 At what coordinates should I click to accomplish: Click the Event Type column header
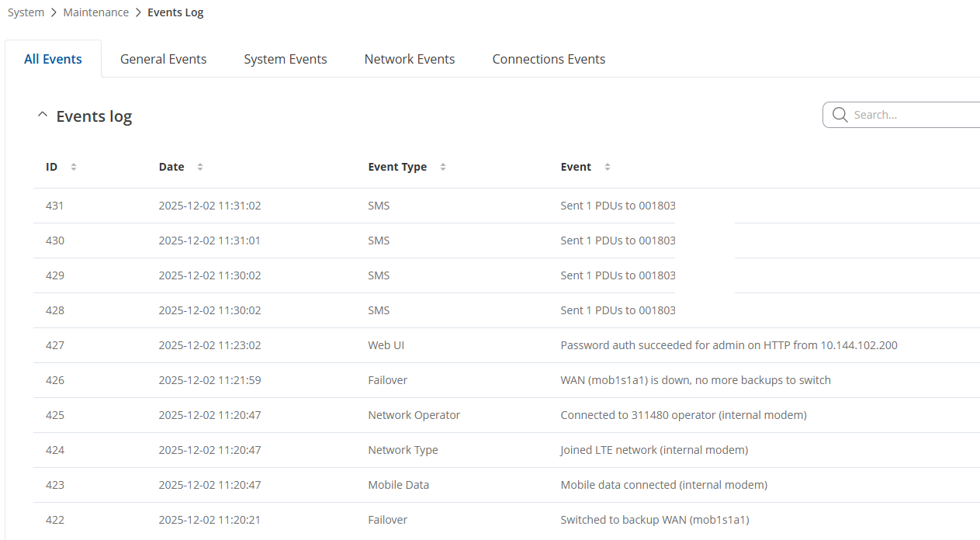pyautogui.click(x=397, y=167)
